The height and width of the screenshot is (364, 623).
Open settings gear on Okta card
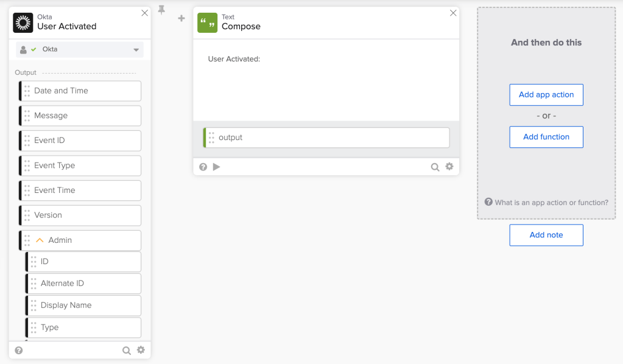(x=141, y=350)
